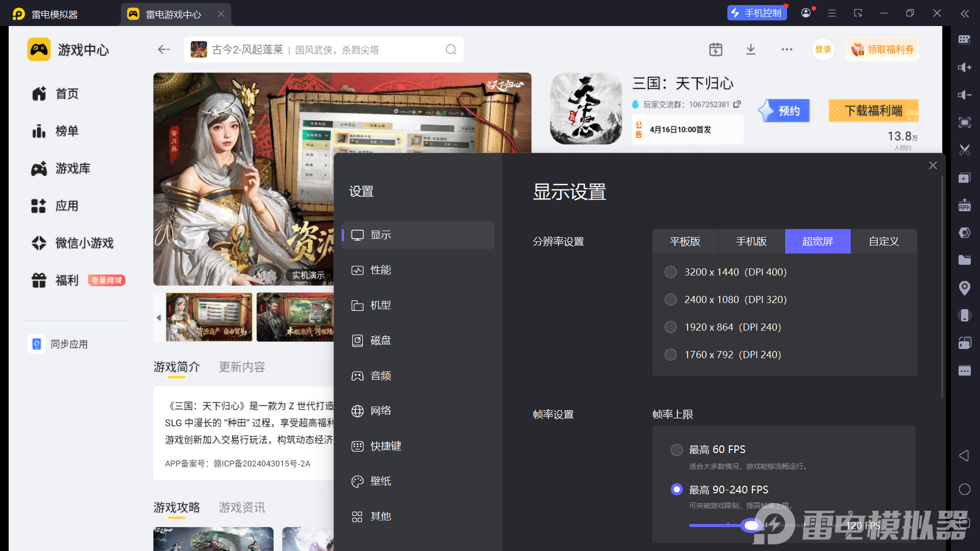
Task: Click the volume up icon in right sidebar
Action: tap(964, 67)
